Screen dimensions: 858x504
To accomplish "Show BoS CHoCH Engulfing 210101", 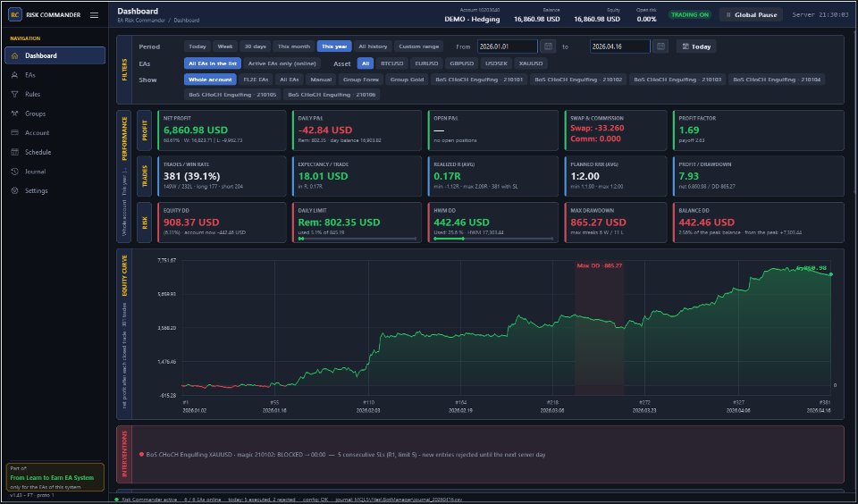I will tap(479, 80).
